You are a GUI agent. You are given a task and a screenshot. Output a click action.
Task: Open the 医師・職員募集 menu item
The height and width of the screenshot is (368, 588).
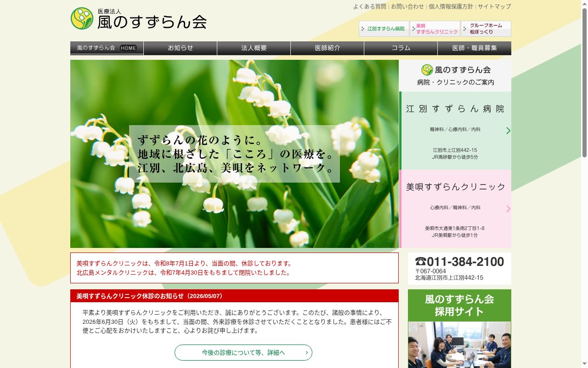[474, 48]
